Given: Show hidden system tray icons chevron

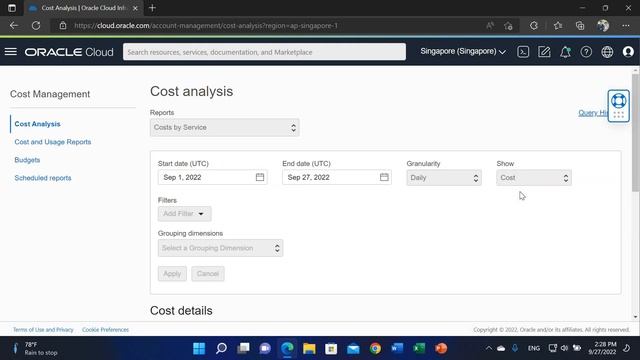Looking at the screenshot, I should click(x=489, y=348).
